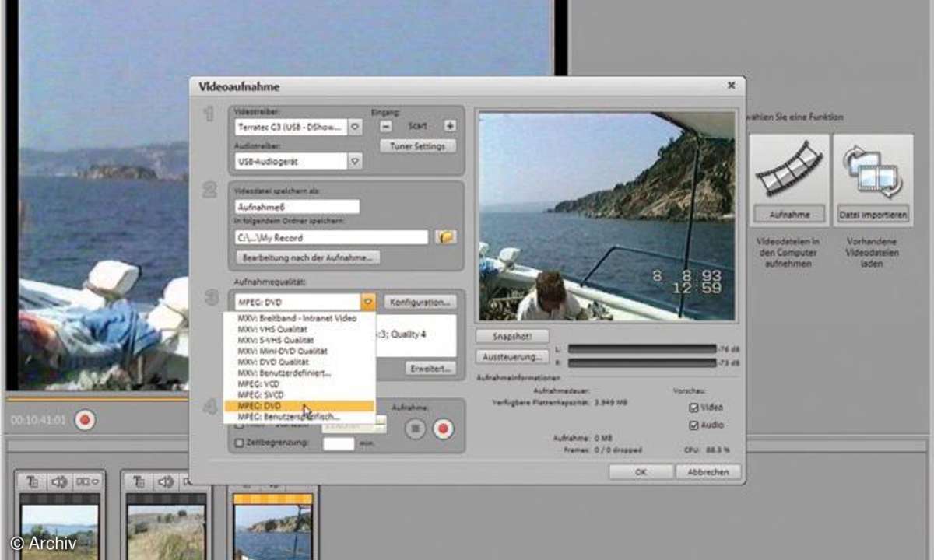Click the Aufnahme label button in main window
The image size is (934, 560).
pos(789,214)
